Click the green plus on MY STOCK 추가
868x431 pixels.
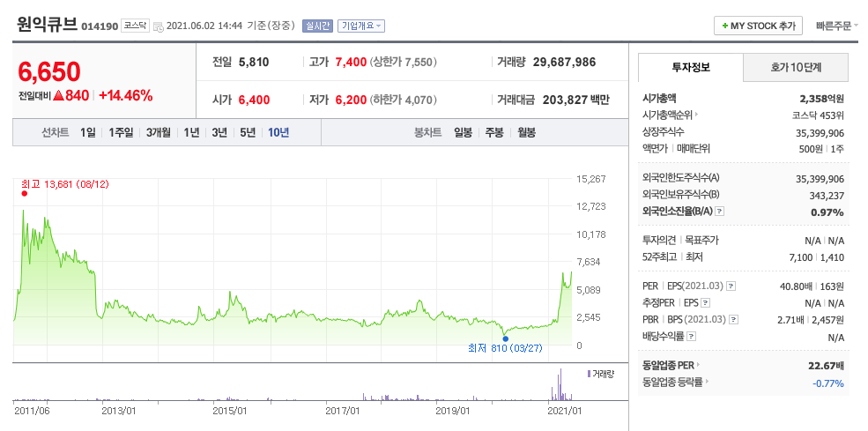point(725,26)
